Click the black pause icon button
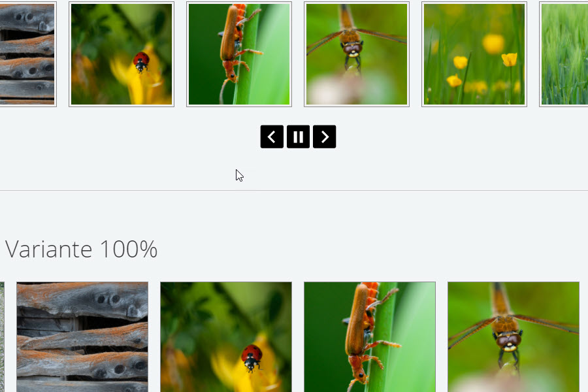Screen dimensions: 588x392 [298, 137]
